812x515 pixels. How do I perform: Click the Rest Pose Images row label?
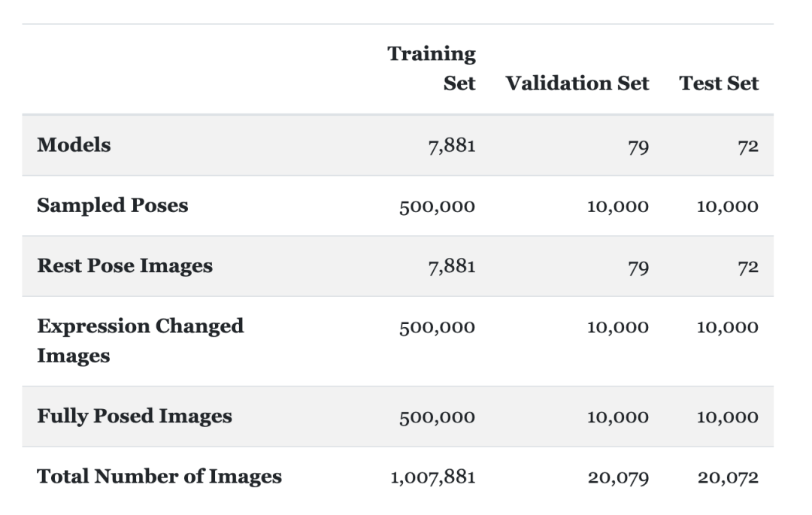pos(125,266)
